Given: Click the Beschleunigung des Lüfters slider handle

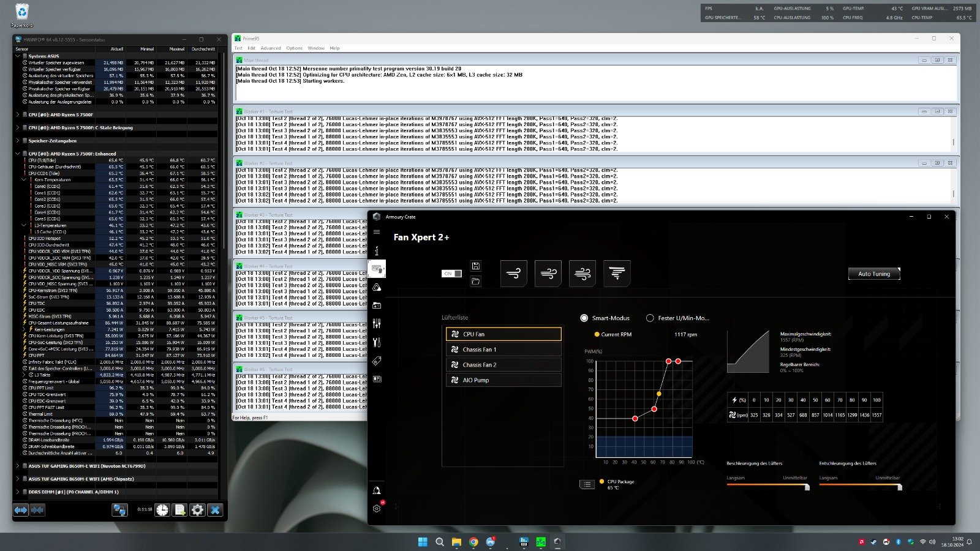Looking at the screenshot, I should (x=807, y=487).
